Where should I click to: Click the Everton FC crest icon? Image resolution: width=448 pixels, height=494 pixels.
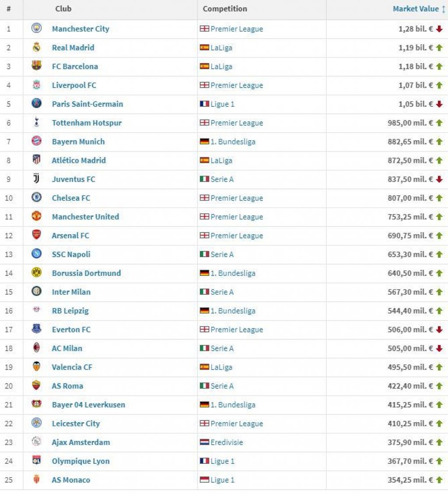tap(36, 329)
